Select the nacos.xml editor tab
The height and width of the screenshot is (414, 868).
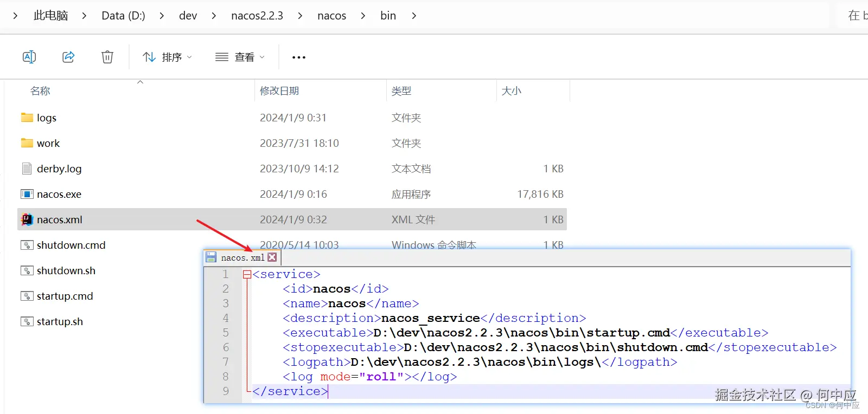pyautogui.click(x=242, y=257)
